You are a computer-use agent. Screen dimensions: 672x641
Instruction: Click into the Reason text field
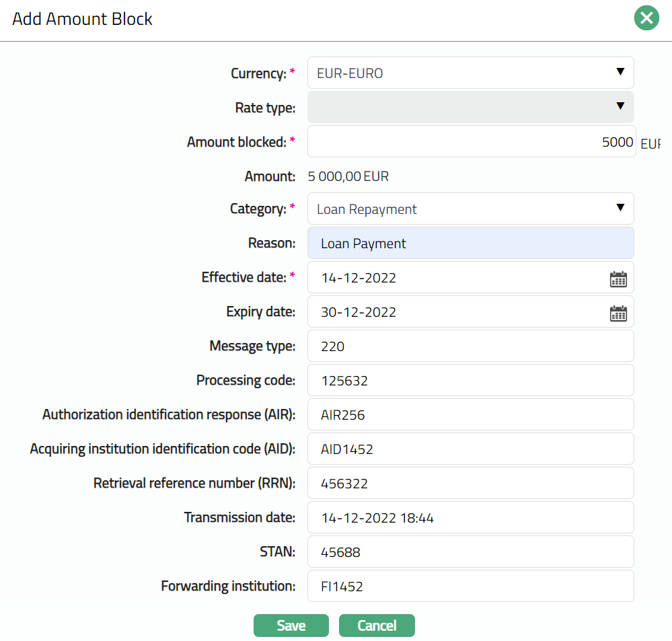click(x=470, y=243)
